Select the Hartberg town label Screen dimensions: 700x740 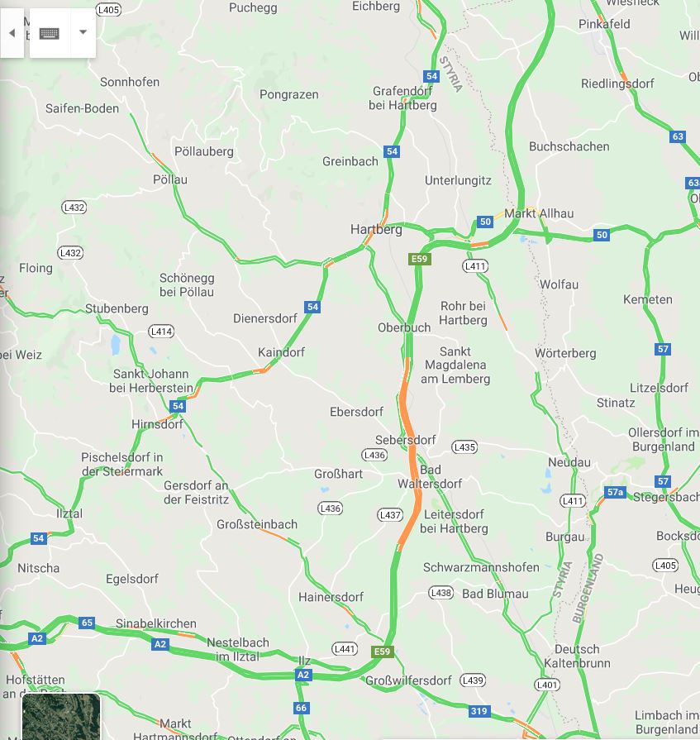pos(376,230)
